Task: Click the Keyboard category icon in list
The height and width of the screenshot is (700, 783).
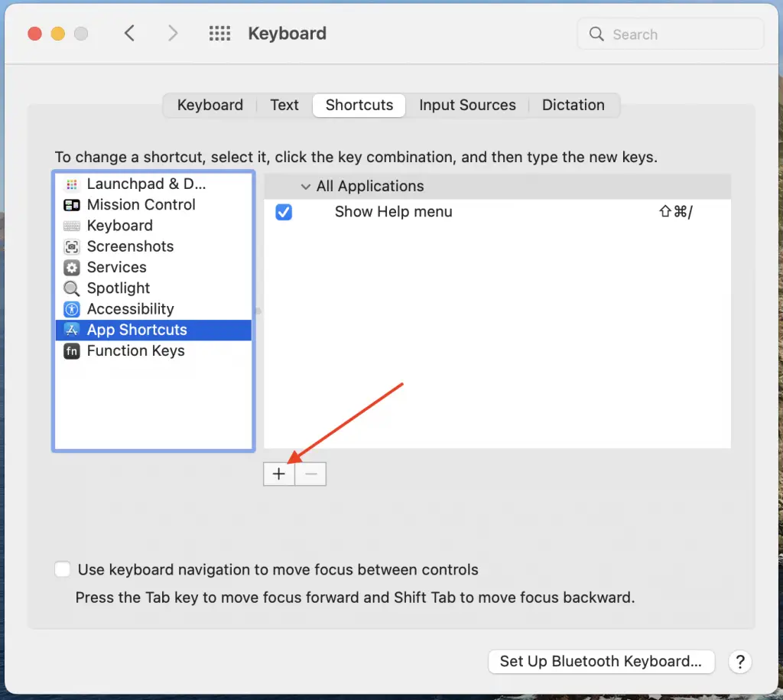Action: pos(72,226)
